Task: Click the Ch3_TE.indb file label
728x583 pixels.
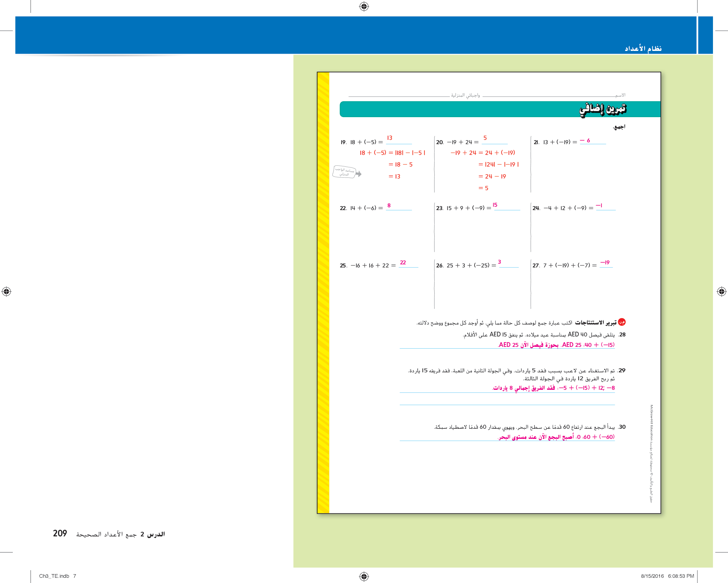Action: pos(54,576)
